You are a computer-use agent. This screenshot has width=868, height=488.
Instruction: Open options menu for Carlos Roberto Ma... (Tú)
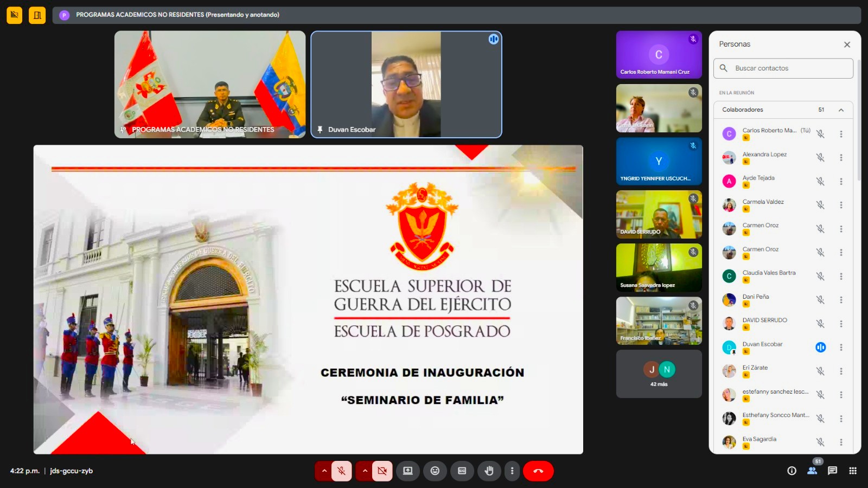click(x=841, y=134)
